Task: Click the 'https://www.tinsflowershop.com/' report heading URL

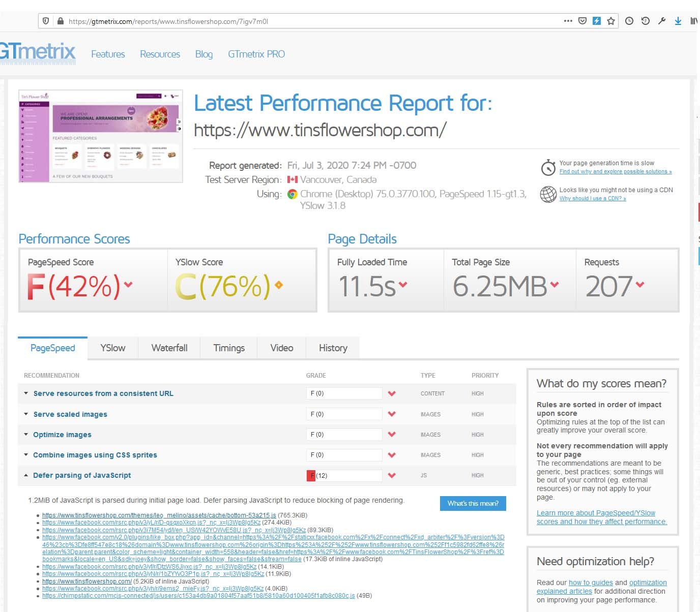Action: tap(320, 130)
